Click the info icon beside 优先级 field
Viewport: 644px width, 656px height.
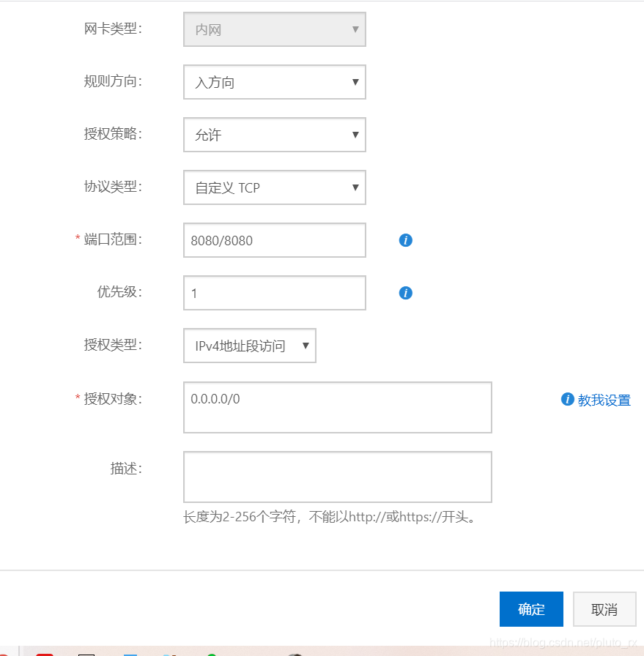coord(405,293)
